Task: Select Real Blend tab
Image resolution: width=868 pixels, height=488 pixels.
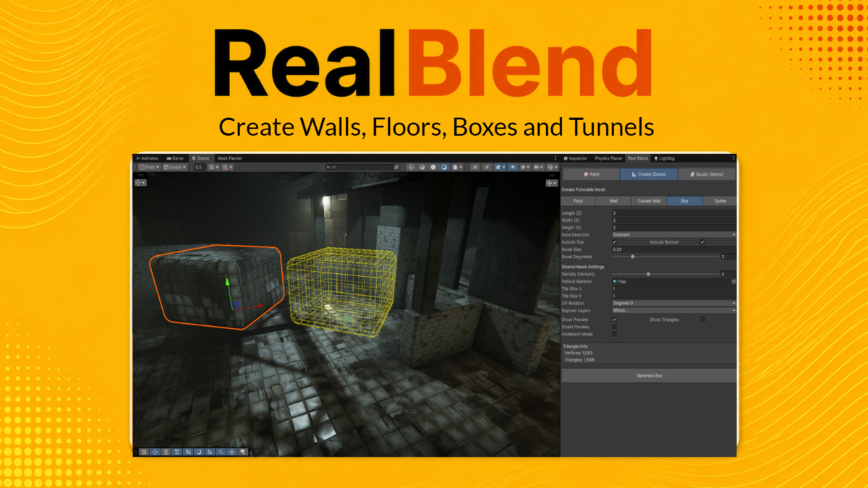Action: 637,158
